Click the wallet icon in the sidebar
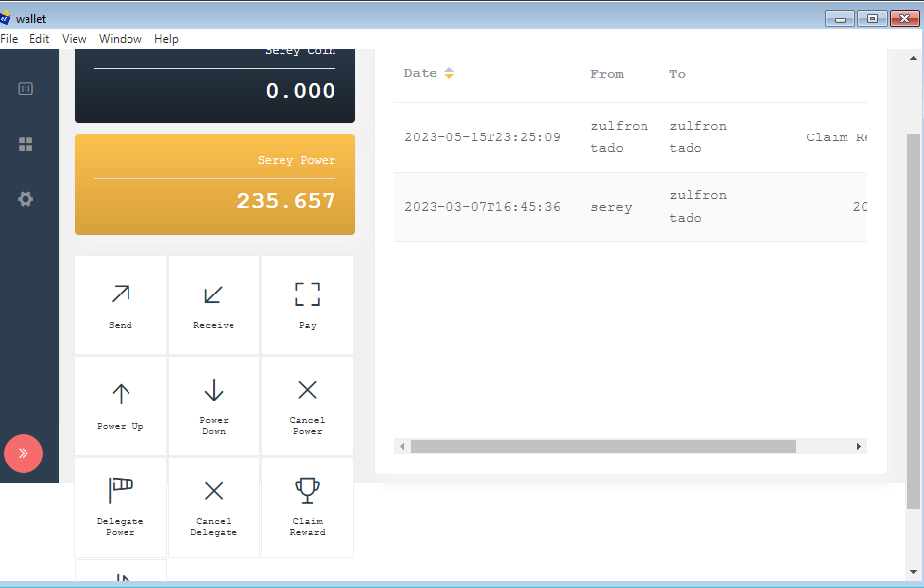924x588 pixels. (x=26, y=89)
